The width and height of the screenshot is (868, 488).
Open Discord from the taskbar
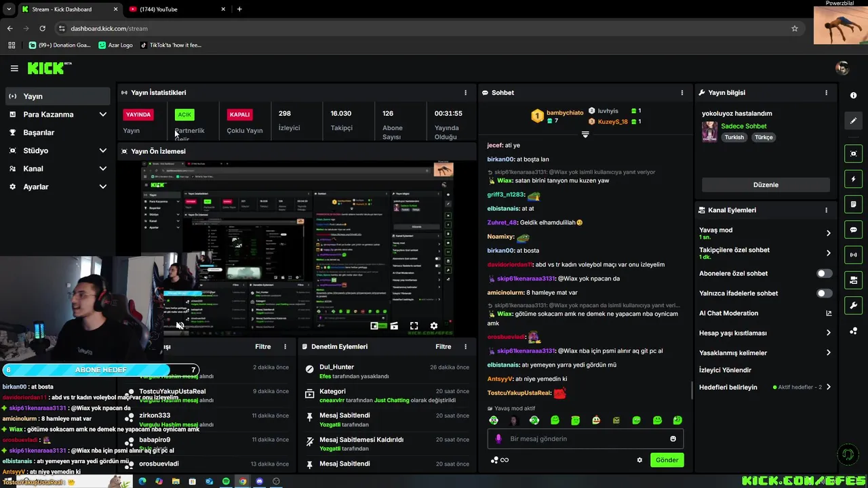259,481
